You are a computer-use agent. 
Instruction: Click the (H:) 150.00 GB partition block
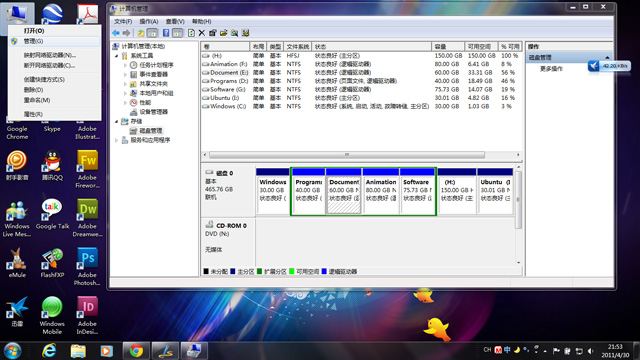tap(457, 191)
